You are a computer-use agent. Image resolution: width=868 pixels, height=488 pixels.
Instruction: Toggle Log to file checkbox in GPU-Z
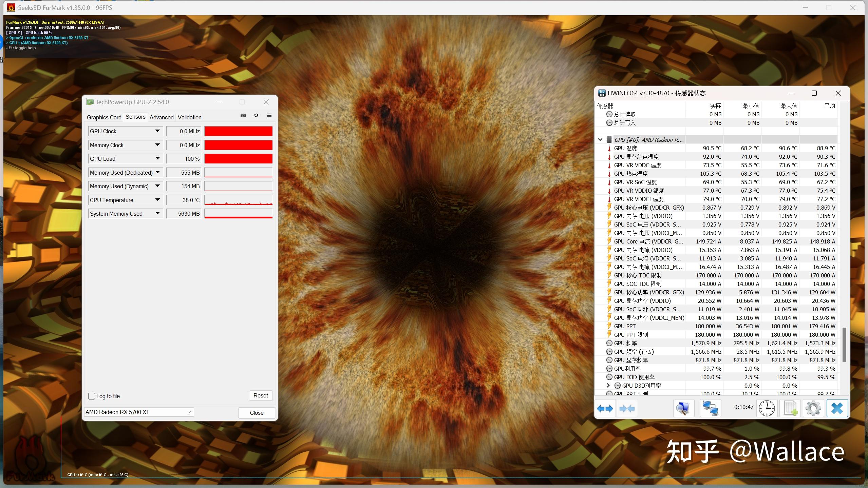coord(92,396)
